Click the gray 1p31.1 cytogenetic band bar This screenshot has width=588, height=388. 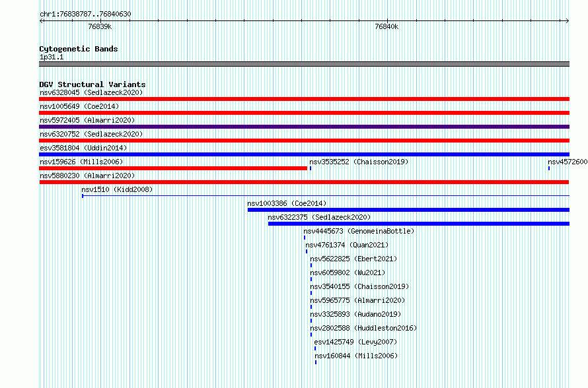304,64
